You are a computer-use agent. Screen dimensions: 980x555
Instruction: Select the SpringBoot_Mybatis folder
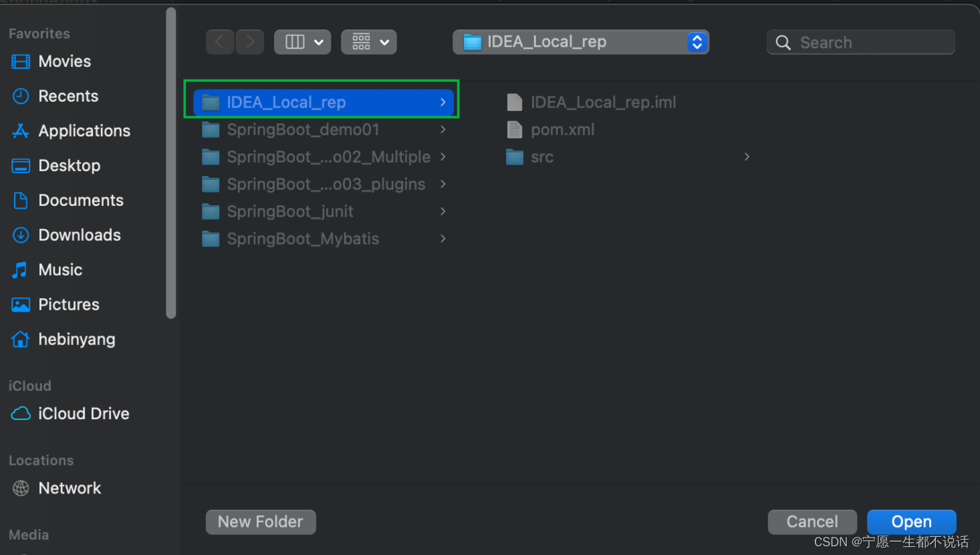pyautogui.click(x=324, y=239)
